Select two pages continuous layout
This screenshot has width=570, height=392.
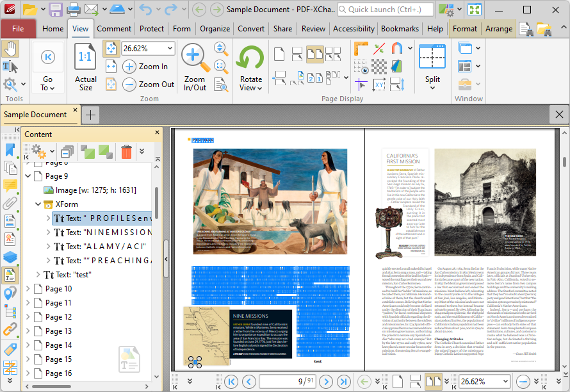click(332, 54)
